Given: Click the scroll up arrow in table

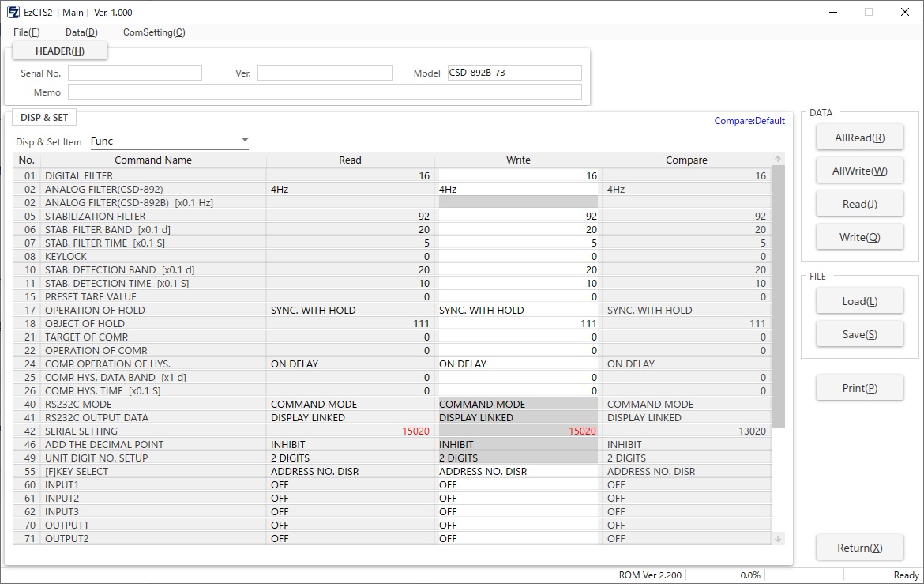Looking at the screenshot, I should 779,160.
